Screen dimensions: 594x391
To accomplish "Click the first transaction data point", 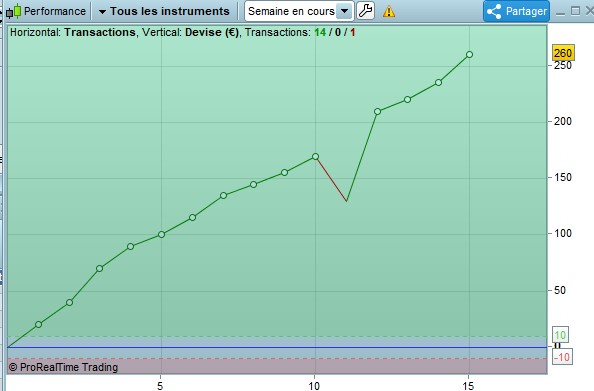I will 38,324.
